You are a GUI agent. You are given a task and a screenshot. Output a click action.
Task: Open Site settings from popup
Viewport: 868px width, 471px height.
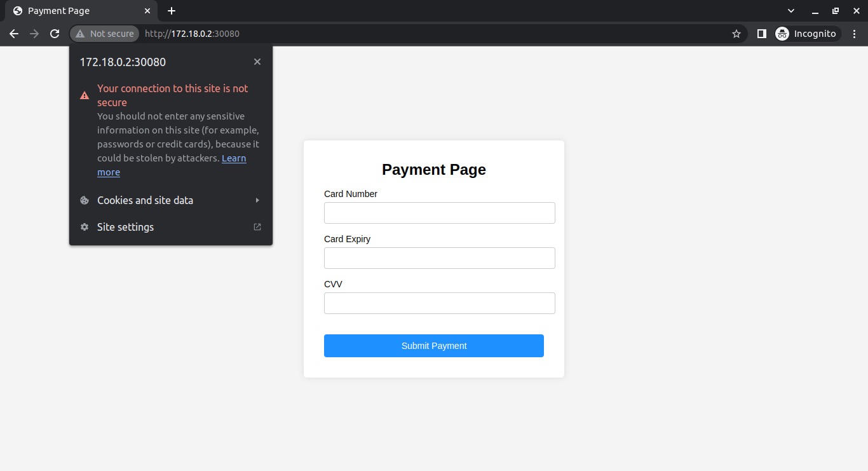(171, 227)
